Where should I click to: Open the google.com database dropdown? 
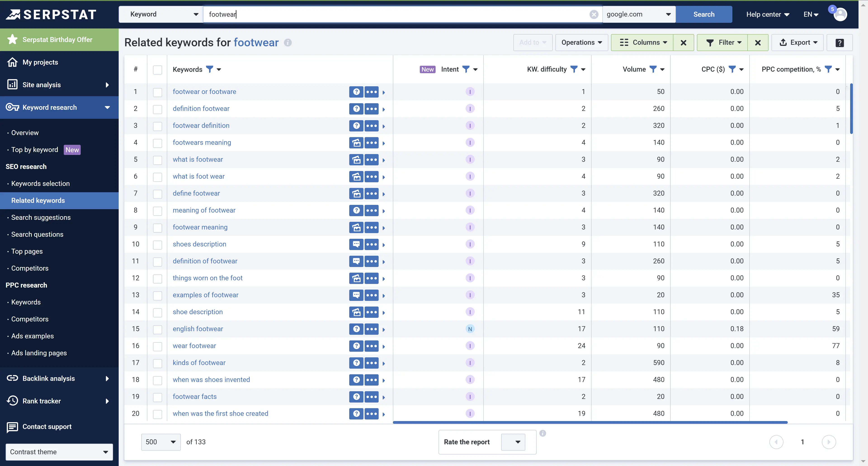tap(639, 14)
